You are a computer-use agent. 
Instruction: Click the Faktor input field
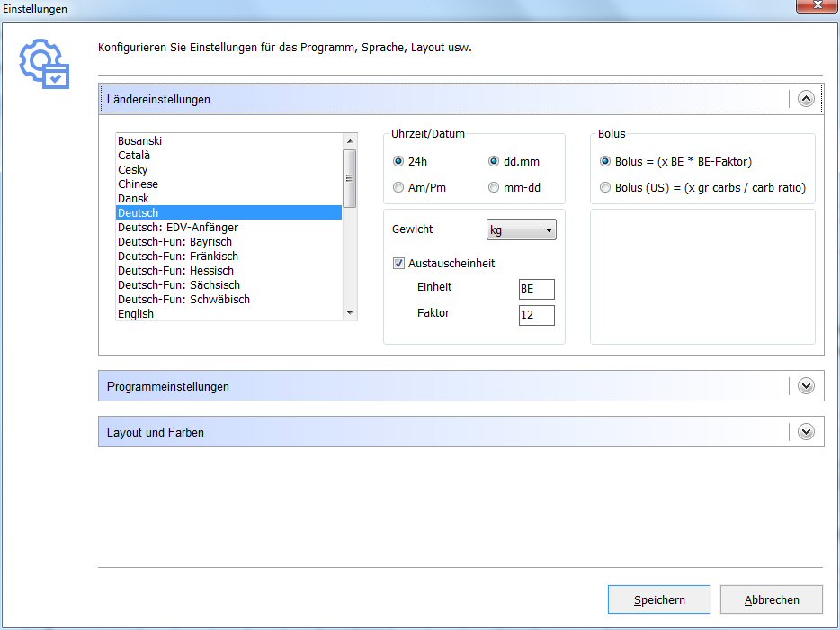tap(536, 315)
